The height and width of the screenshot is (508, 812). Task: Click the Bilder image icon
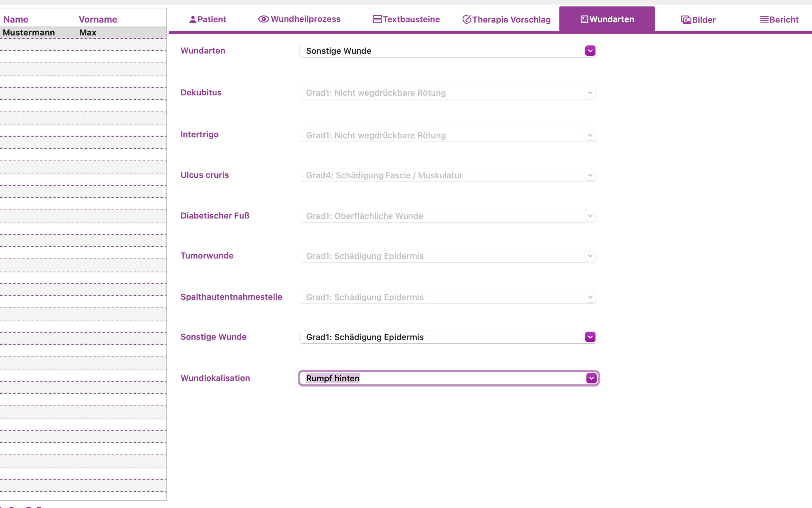pos(685,19)
